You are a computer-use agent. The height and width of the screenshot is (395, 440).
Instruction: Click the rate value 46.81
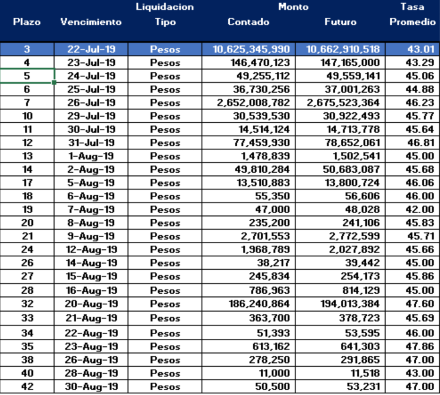413,142
